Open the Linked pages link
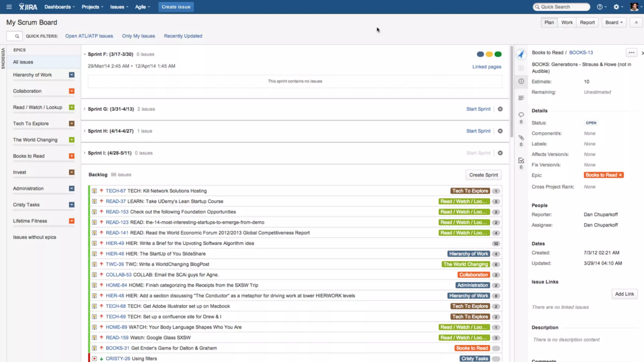This screenshot has height=362, width=644. click(x=486, y=67)
